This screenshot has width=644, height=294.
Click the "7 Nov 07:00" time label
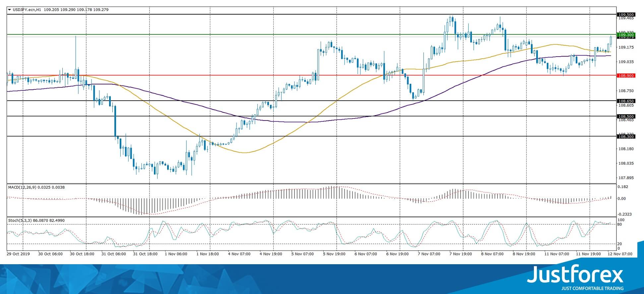[x=429, y=254]
